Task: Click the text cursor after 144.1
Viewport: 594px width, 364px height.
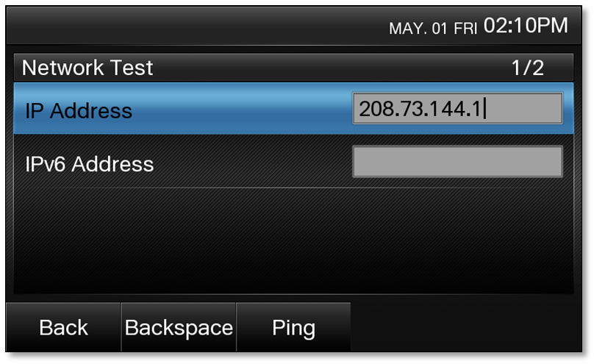Action: point(485,109)
